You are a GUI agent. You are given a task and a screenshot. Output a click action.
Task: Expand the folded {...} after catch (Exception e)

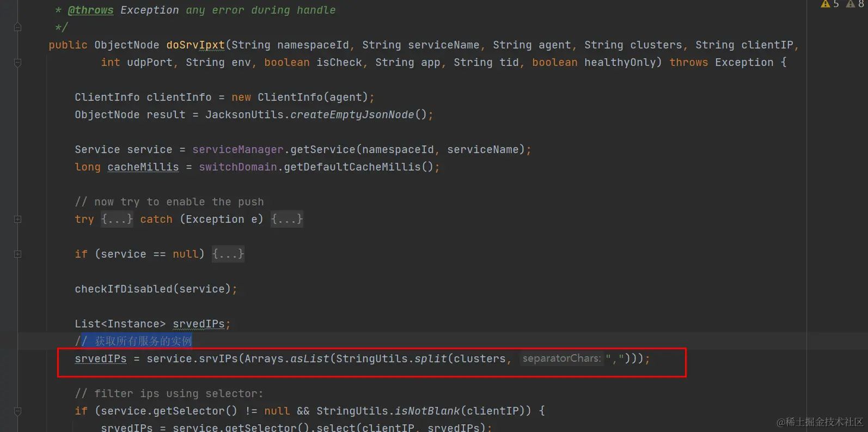[x=287, y=219]
